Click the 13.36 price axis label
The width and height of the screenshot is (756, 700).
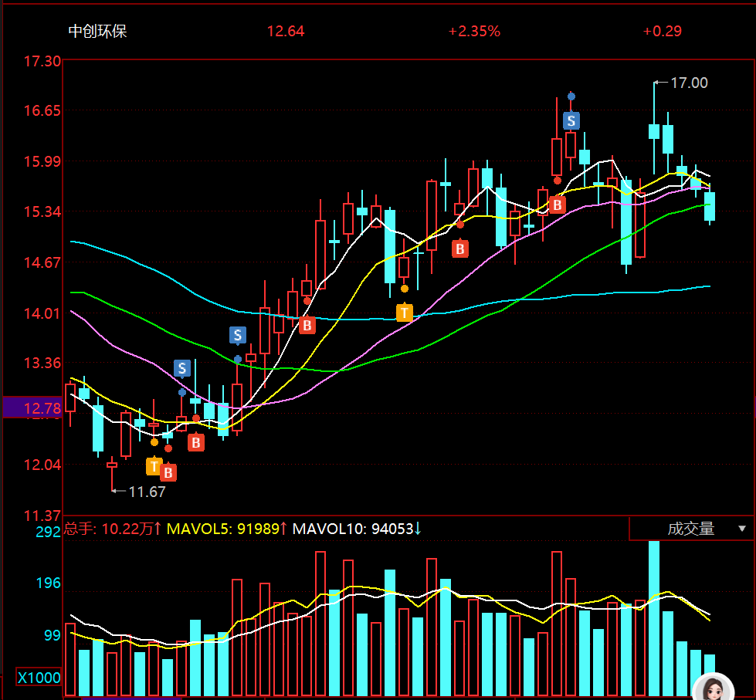[42, 362]
